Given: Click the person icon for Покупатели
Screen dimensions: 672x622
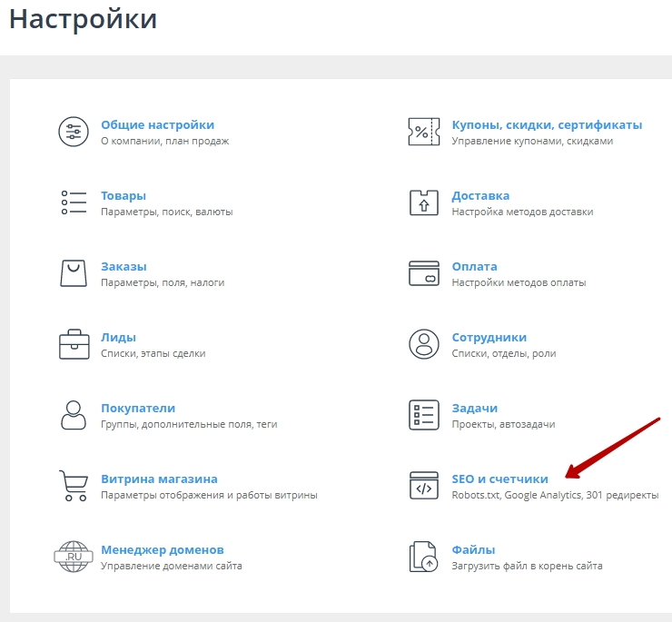Looking at the screenshot, I should 74,415.
